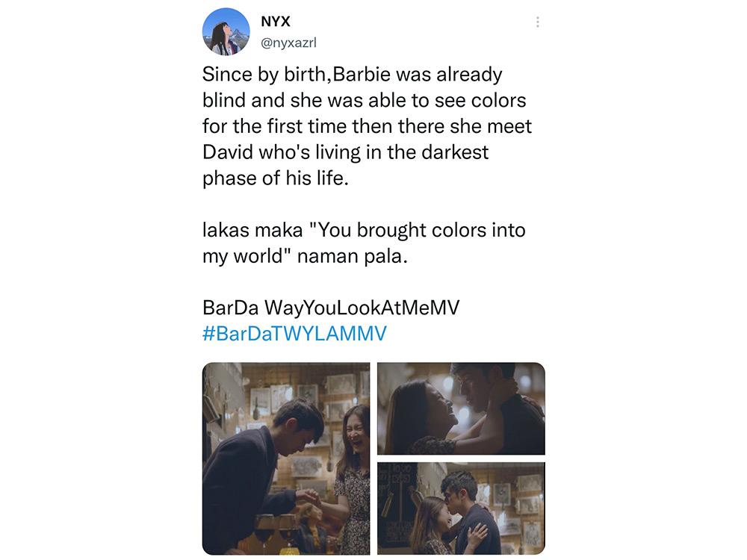Click the line "blind and she was able to see colors"
Image resolution: width=747 pixels, height=560 pixels.
coord(364,101)
